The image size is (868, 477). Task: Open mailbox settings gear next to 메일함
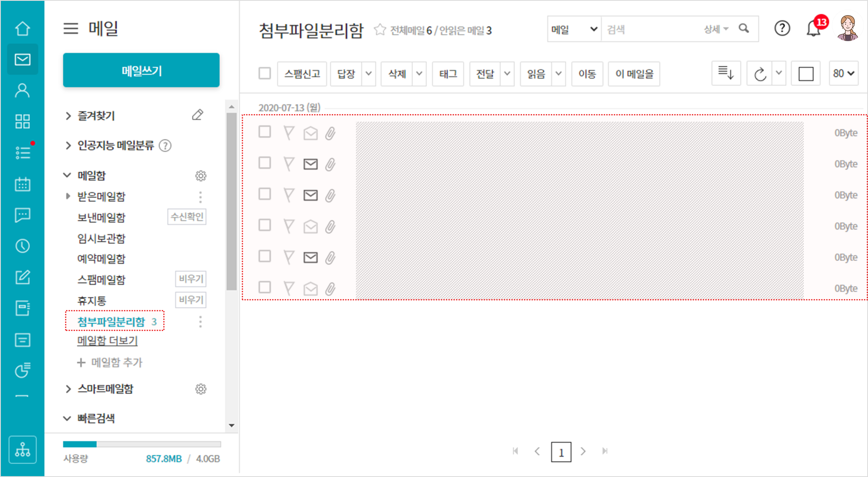point(201,176)
